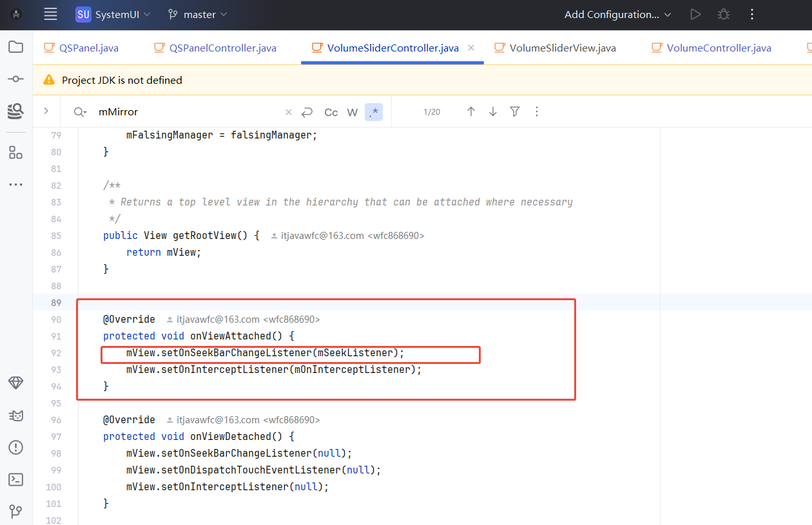Go to previous search occurrence
The image size is (812, 525).
tap(471, 111)
